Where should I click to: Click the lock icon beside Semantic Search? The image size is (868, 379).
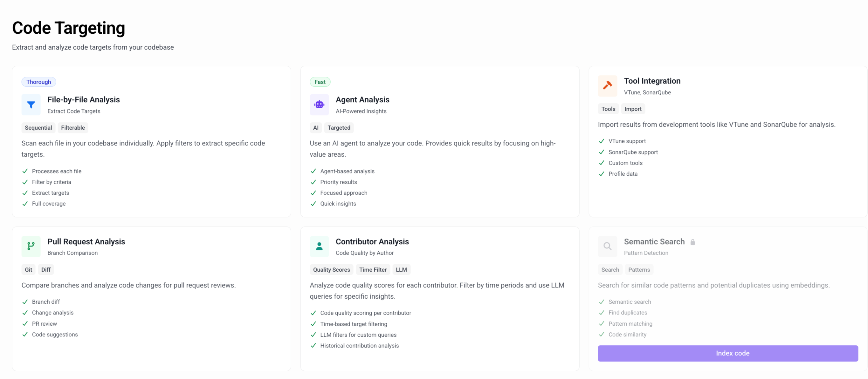click(x=692, y=242)
